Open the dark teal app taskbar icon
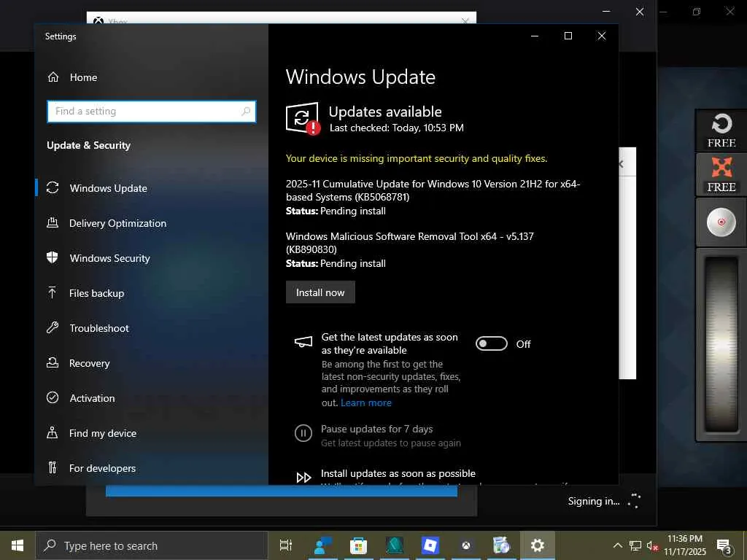 coord(395,545)
